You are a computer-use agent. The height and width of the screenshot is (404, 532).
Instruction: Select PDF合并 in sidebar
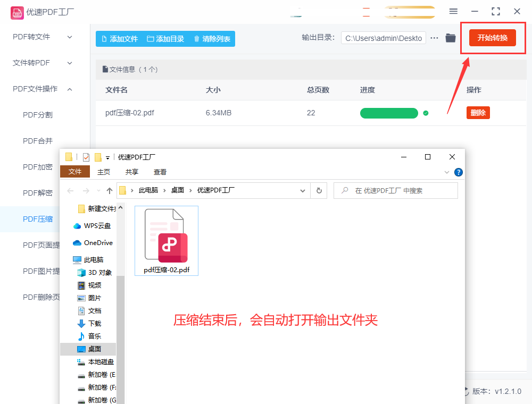pos(38,141)
